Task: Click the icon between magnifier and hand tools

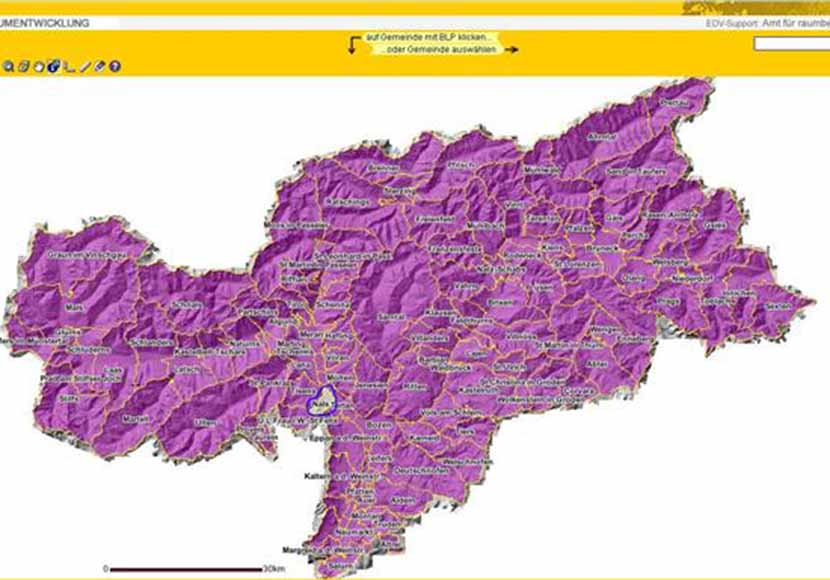Action: (23, 67)
